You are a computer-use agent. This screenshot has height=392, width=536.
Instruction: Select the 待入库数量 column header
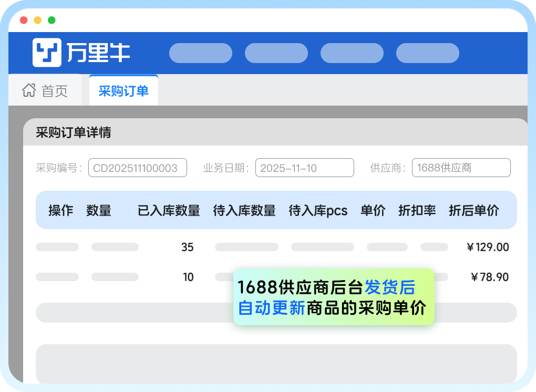[x=244, y=211]
